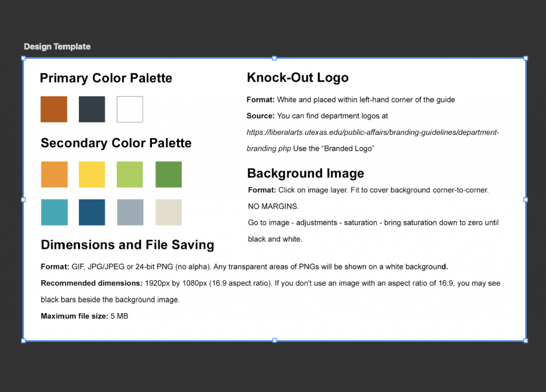The height and width of the screenshot is (392, 546).
Task: Select the Dimensions and File Saving heading
Action: 127,245
